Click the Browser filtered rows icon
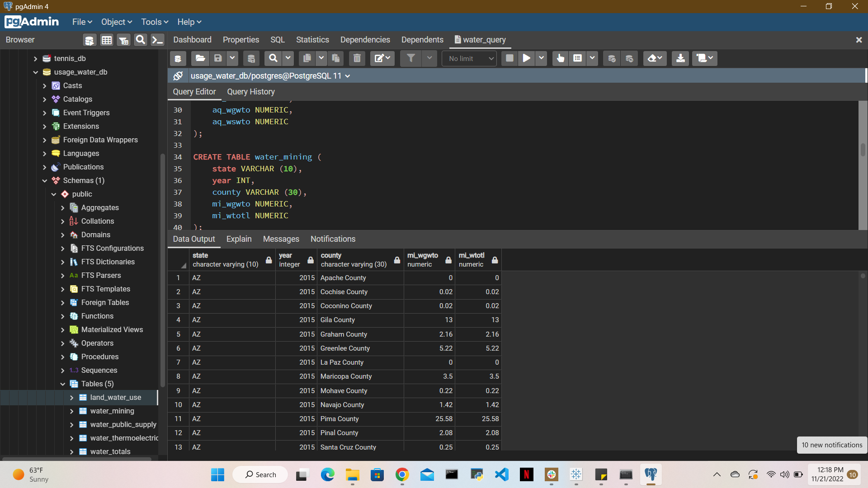The image size is (868, 488). [x=123, y=40]
